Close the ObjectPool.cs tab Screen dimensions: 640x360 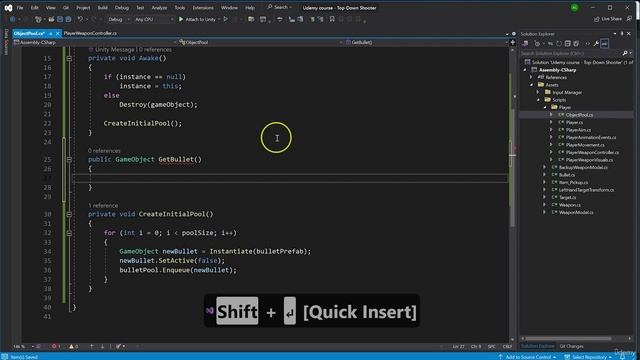coord(58,33)
